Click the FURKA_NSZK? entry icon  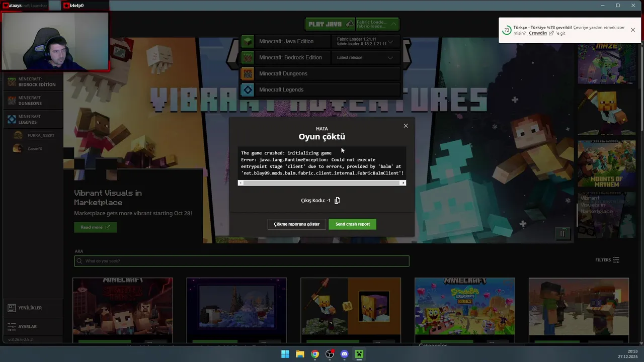click(x=18, y=135)
